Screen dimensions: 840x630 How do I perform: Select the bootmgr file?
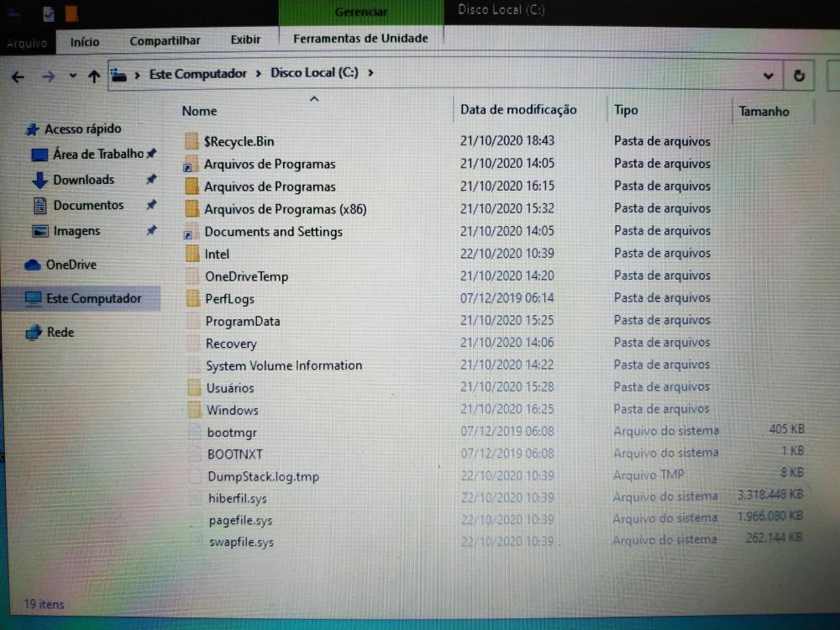(232, 433)
